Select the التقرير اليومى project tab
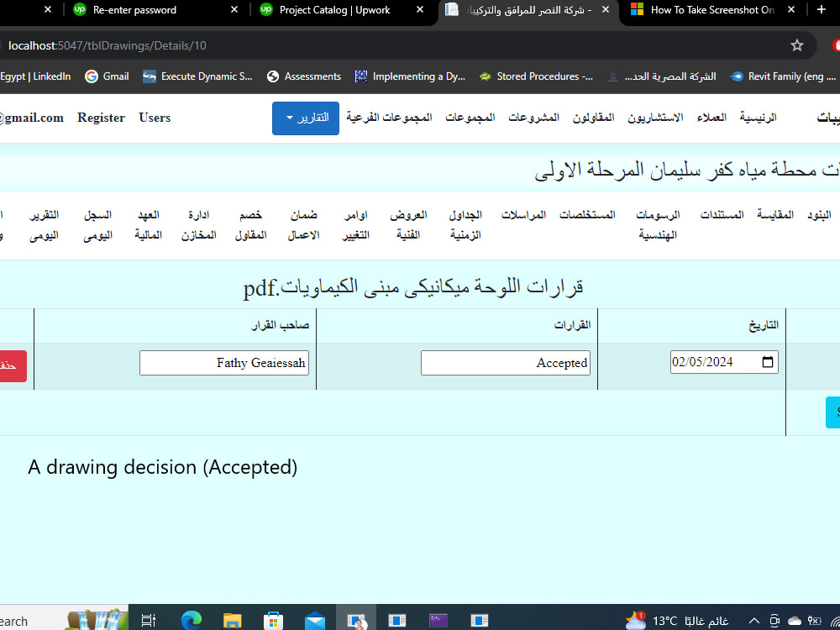 [x=44, y=224]
